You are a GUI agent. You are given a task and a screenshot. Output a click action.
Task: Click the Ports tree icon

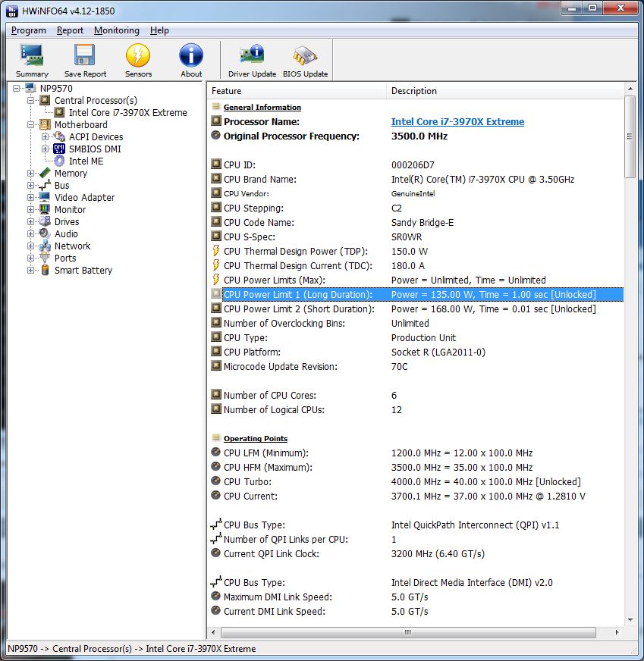pos(45,258)
